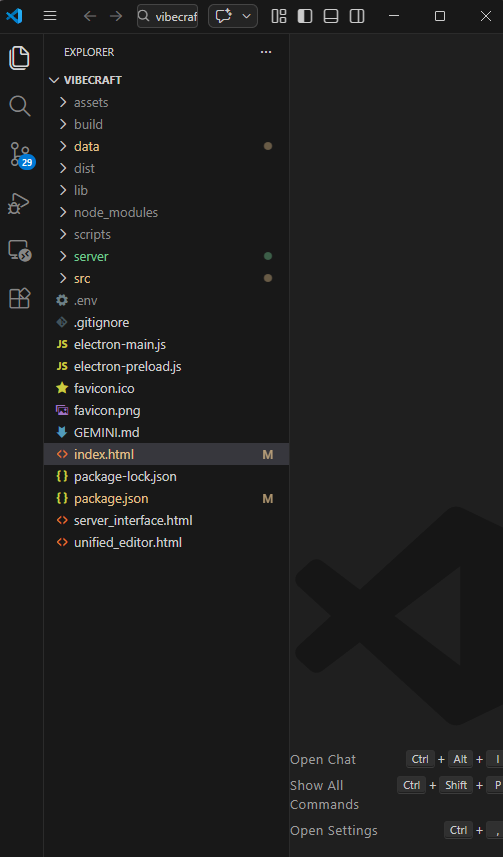
Task: Click the M status badge on index.html
Action: click(x=268, y=455)
